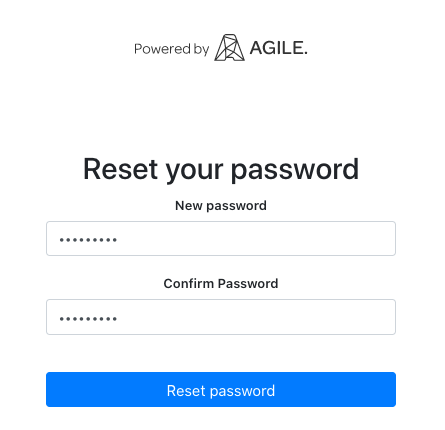Click the "Powered by" text
The image size is (445, 430).
click(x=172, y=49)
